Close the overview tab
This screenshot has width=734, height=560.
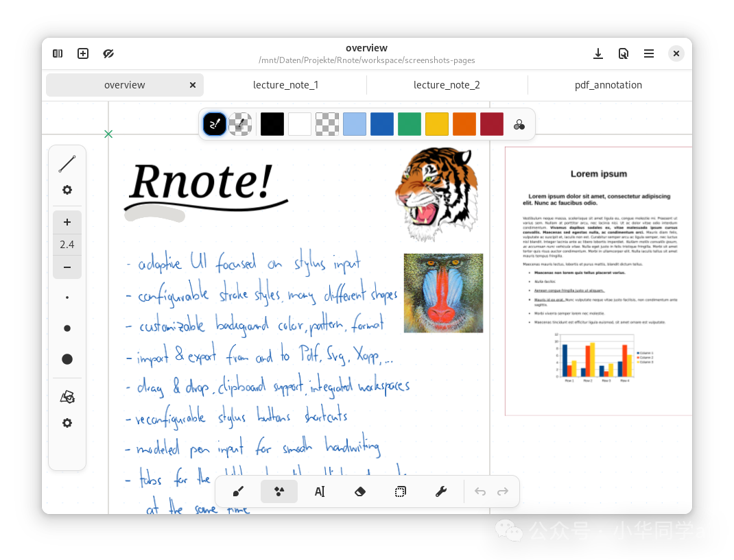click(192, 85)
